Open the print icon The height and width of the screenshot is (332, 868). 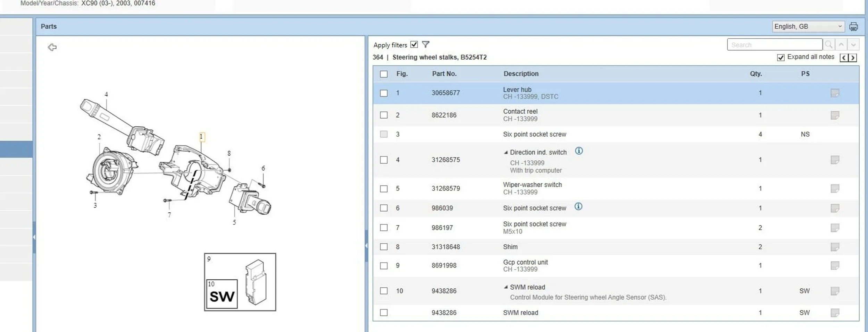point(854,27)
